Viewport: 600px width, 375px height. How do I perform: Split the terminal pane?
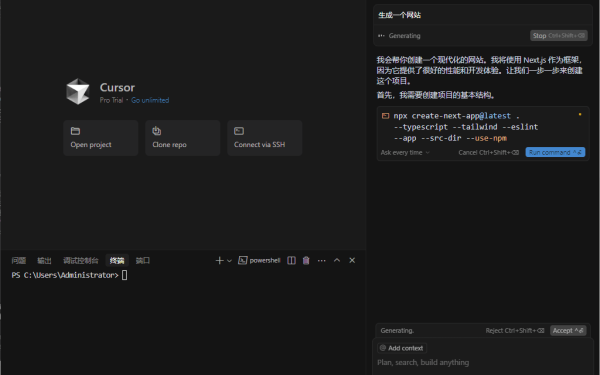tap(291, 261)
